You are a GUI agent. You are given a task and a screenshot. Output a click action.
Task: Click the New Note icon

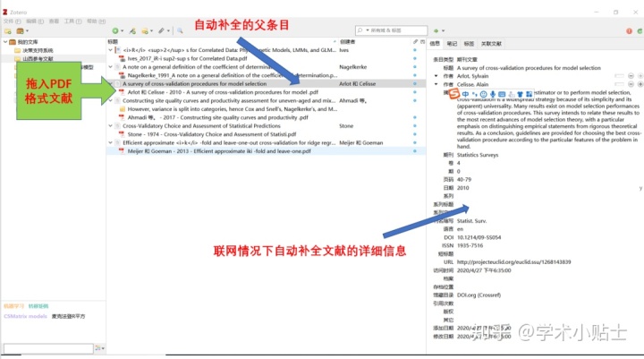point(145,30)
